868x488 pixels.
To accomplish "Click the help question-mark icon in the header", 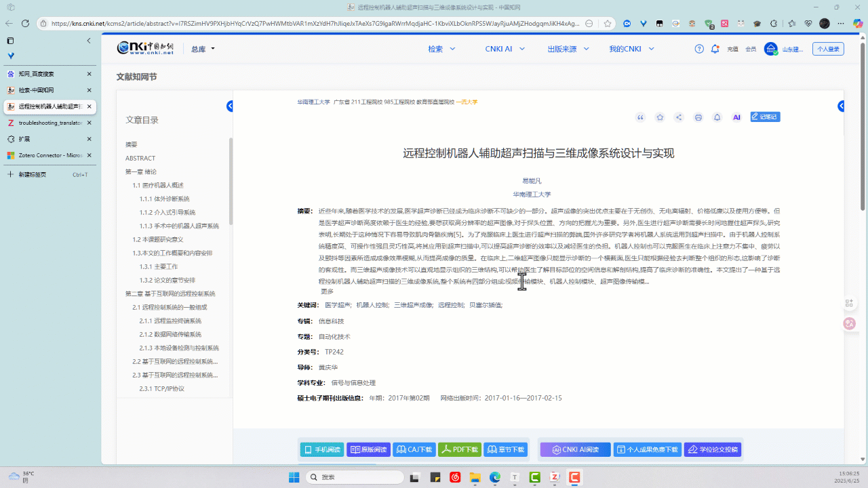I will pyautogui.click(x=698, y=48).
